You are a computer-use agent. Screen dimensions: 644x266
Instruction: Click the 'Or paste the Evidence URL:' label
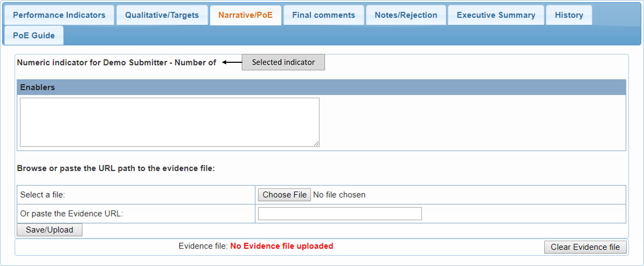pos(71,214)
